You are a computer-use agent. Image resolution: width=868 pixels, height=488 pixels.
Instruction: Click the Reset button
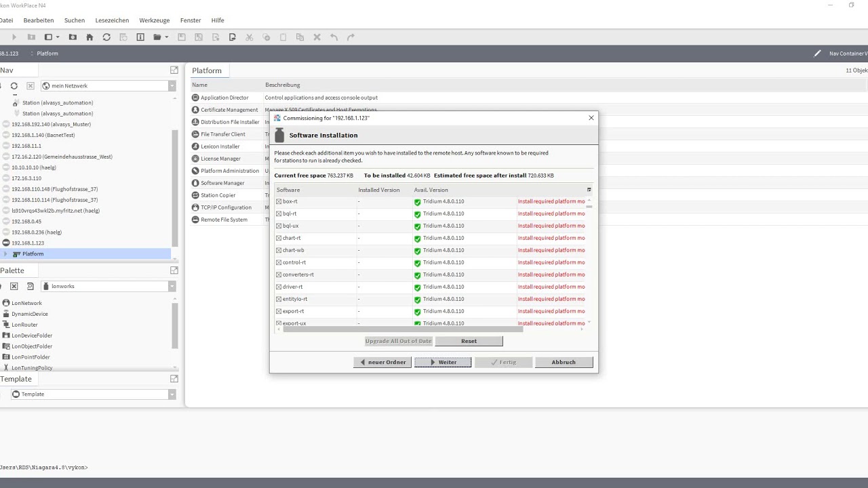tap(469, 341)
